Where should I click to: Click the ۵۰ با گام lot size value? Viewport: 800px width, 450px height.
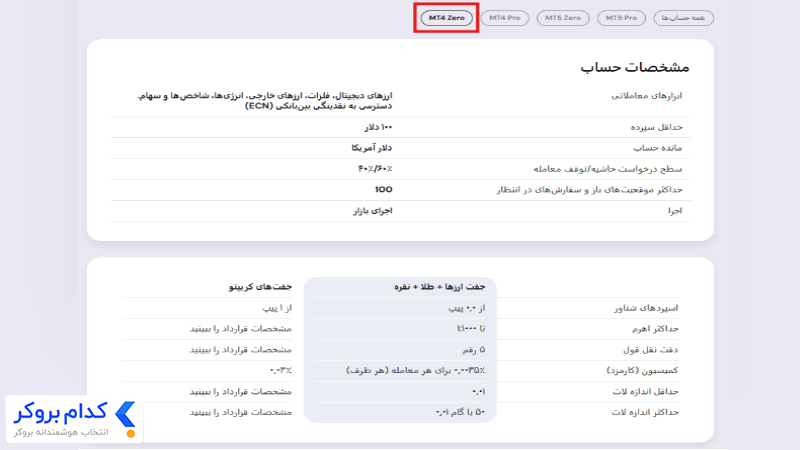(x=460, y=412)
